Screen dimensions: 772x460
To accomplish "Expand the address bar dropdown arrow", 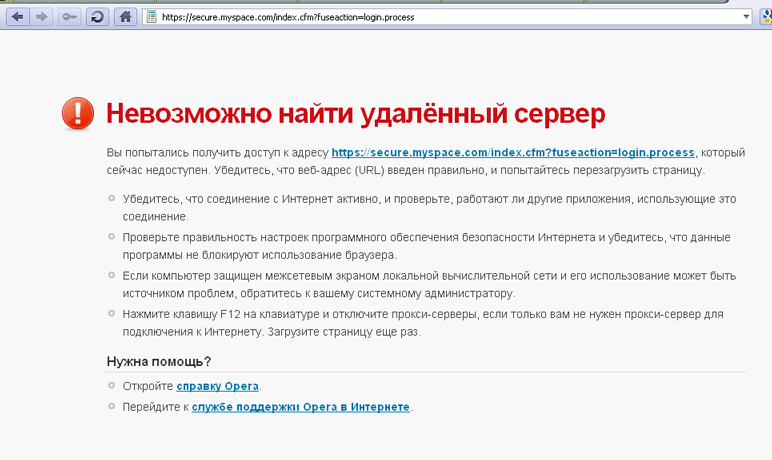I will [x=746, y=17].
